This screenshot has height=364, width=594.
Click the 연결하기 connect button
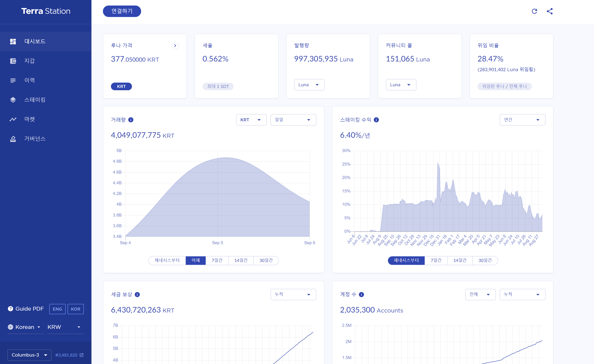click(122, 11)
